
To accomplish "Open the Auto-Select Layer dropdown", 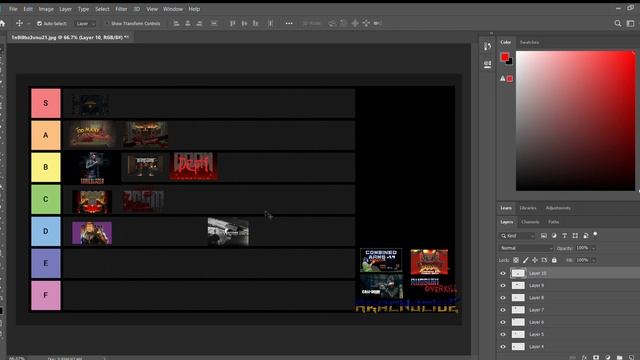I will coord(85,24).
